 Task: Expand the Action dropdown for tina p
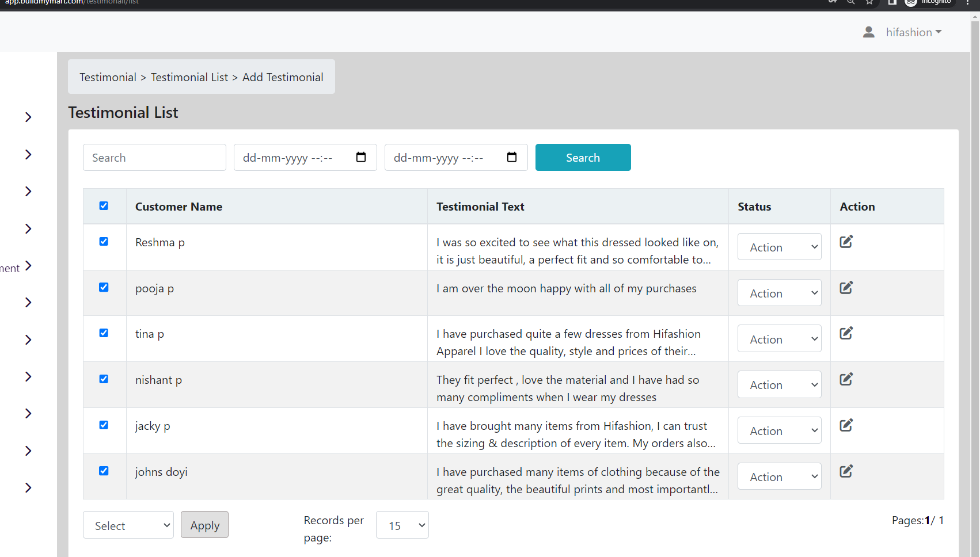tap(779, 339)
